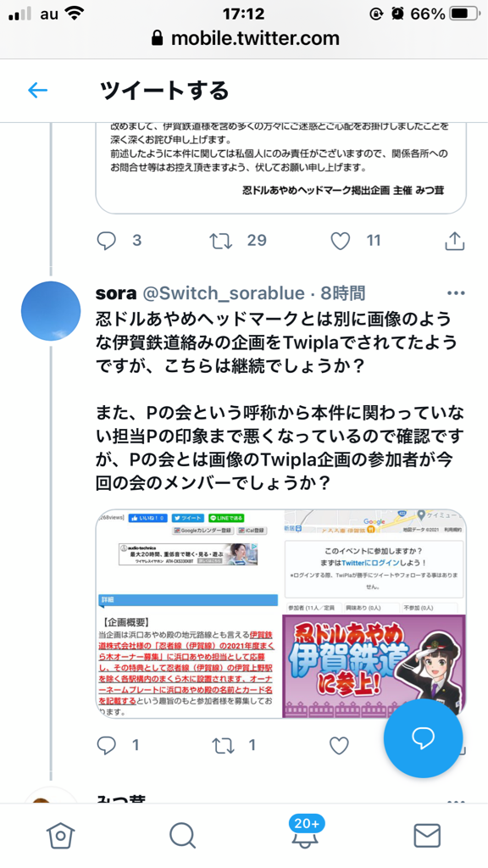488x868 pixels.
Task: Share the top tweet via share icon
Action: coord(454,241)
